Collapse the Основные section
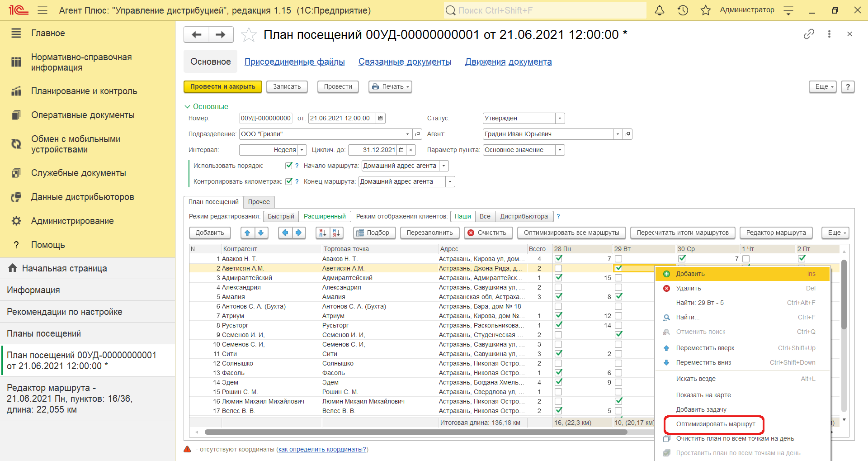The width and height of the screenshot is (868, 461). point(207,107)
